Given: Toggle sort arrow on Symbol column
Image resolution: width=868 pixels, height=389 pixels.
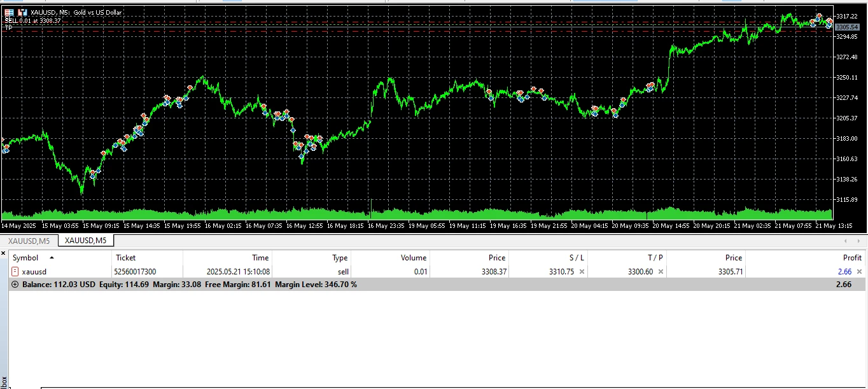Looking at the screenshot, I should pos(52,258).
